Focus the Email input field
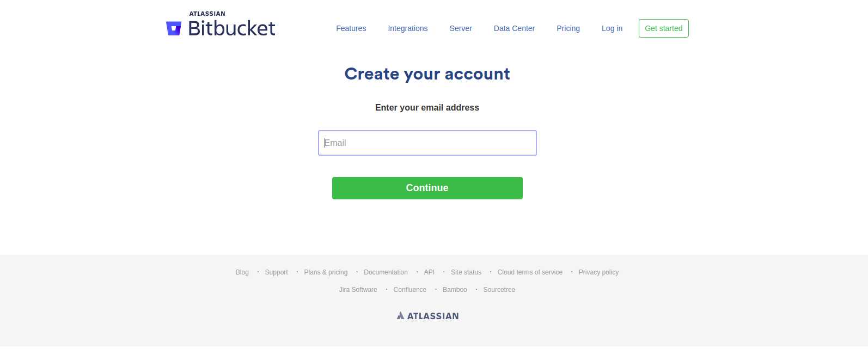Image resolution: width=868 pixels, height=354 pixels. pos(427,143)
